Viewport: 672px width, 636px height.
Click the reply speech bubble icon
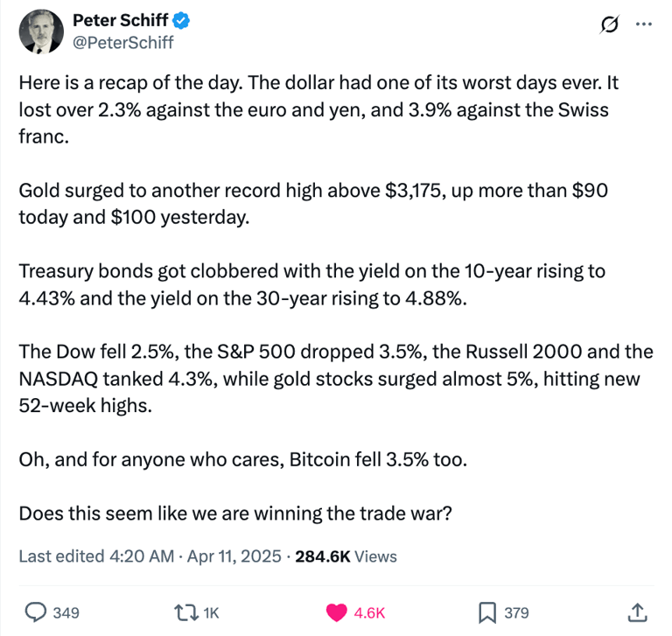[x=36, y=612]
